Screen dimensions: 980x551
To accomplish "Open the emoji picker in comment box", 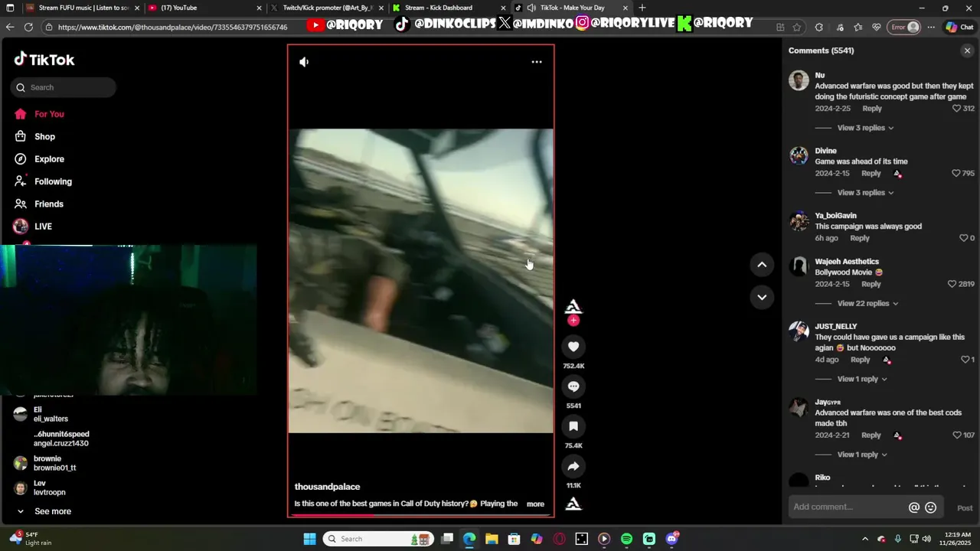I will pos(931,507).
